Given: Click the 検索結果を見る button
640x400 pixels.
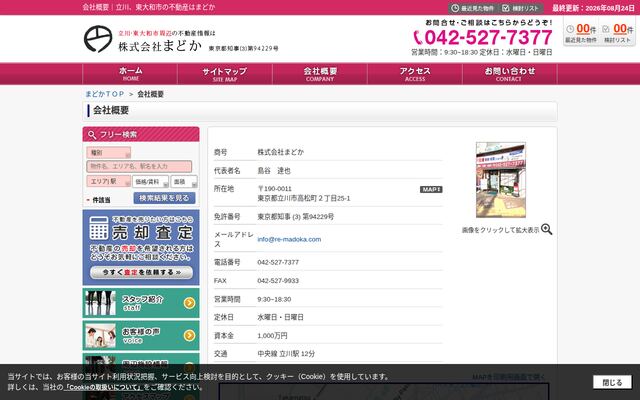Looking at the screenshot, I should click(x=164, y=198).
